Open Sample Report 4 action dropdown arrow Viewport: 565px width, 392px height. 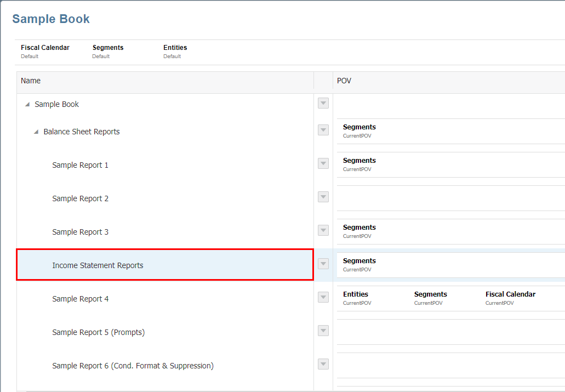point(323,297)
